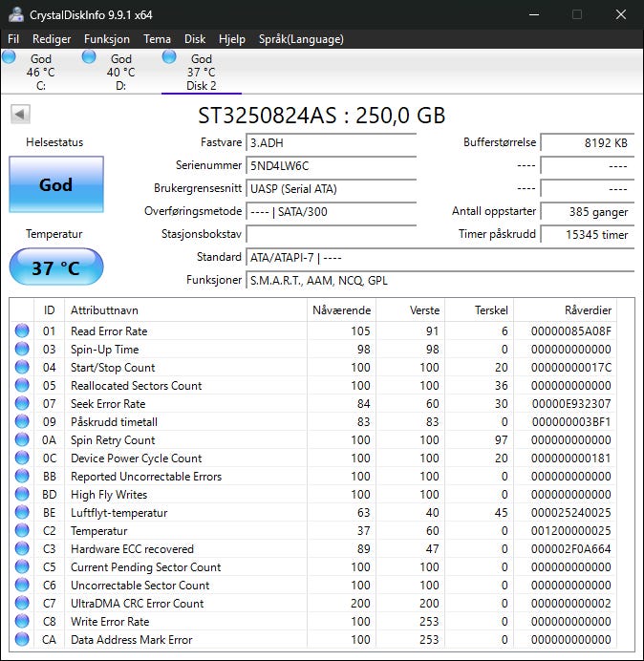This screenshot has width=644, height=661.
Task: Switch to the D: disk tab
Action: point(121,72)
